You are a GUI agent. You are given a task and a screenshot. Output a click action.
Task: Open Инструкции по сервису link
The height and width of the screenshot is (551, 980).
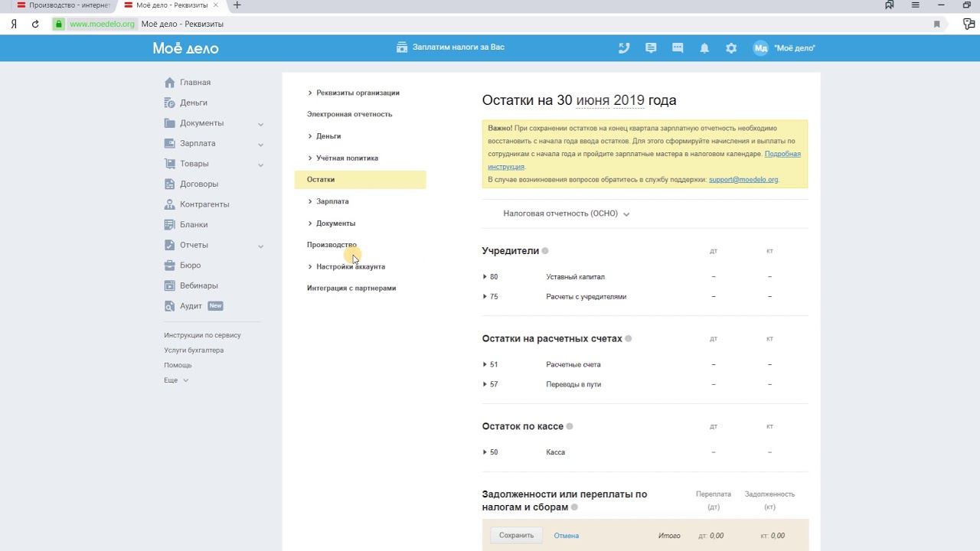pyautogui.click(x=202, y=335)
